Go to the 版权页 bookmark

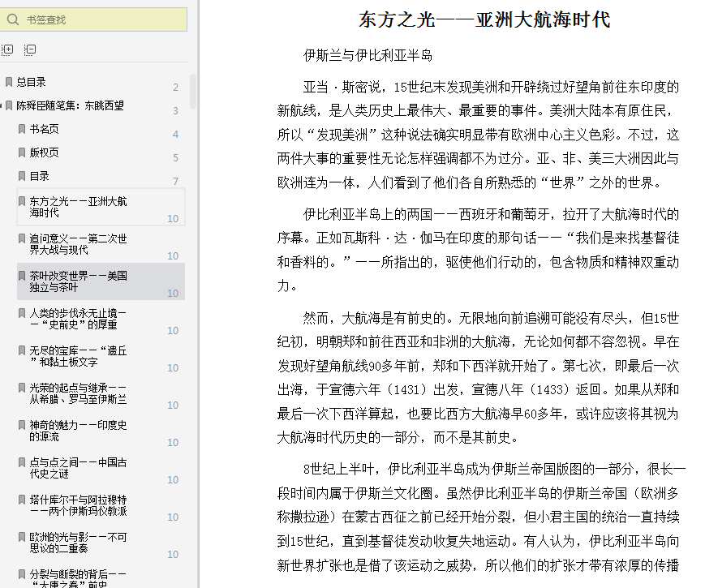coord(44,152)
